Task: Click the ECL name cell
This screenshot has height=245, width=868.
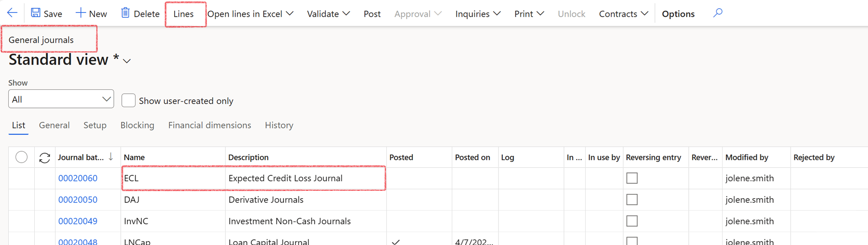Action: pyautogui.click(x=173, y=178)
